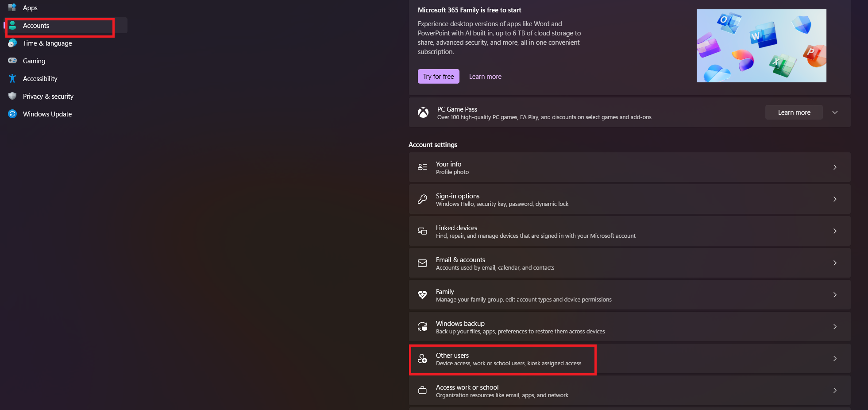
Task: Click the Sign-in options key icon
Action: 423,199
